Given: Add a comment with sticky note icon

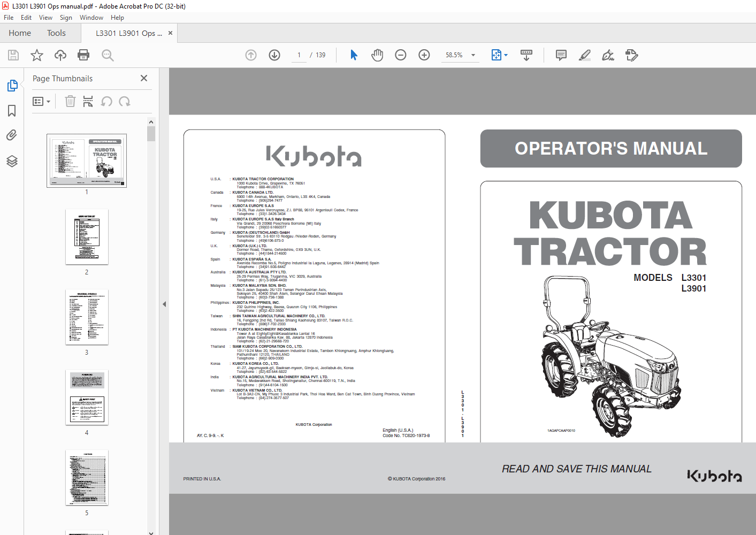Looking at the screenshot, I should (x=561, y=55).
